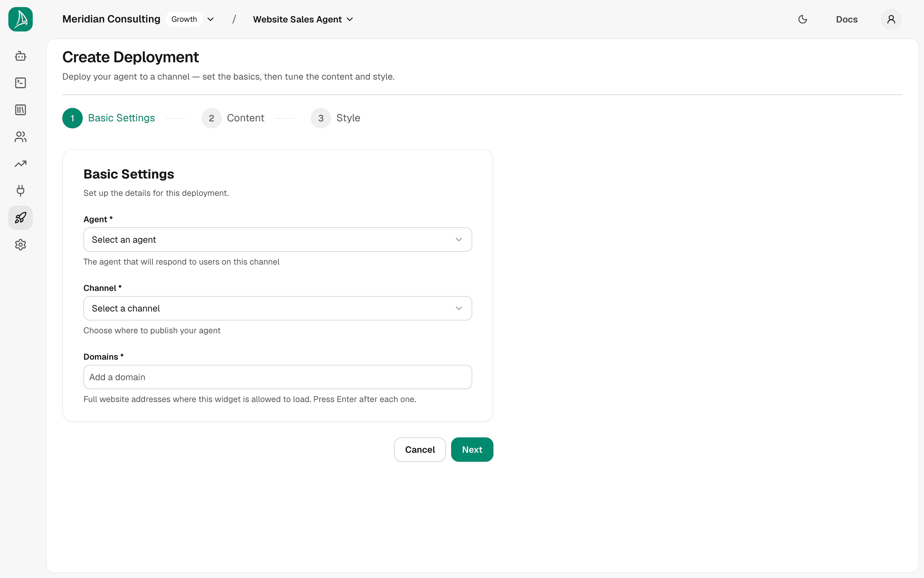This screenshot has height=578, width=924.
Task: Open the user profile avatar
Action: (x=891, y=19)
